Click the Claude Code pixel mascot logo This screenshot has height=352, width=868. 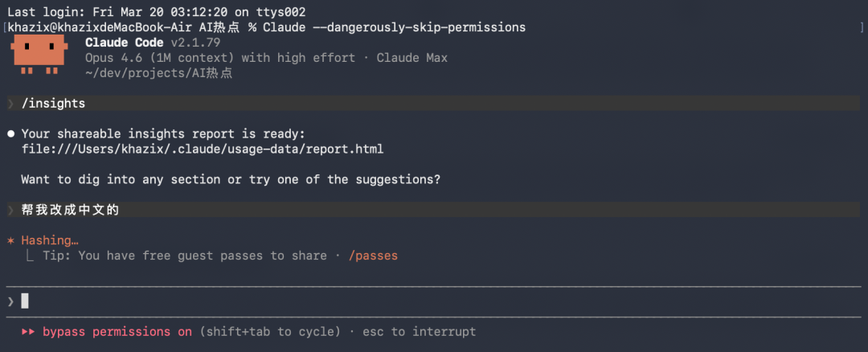point(37,55)
